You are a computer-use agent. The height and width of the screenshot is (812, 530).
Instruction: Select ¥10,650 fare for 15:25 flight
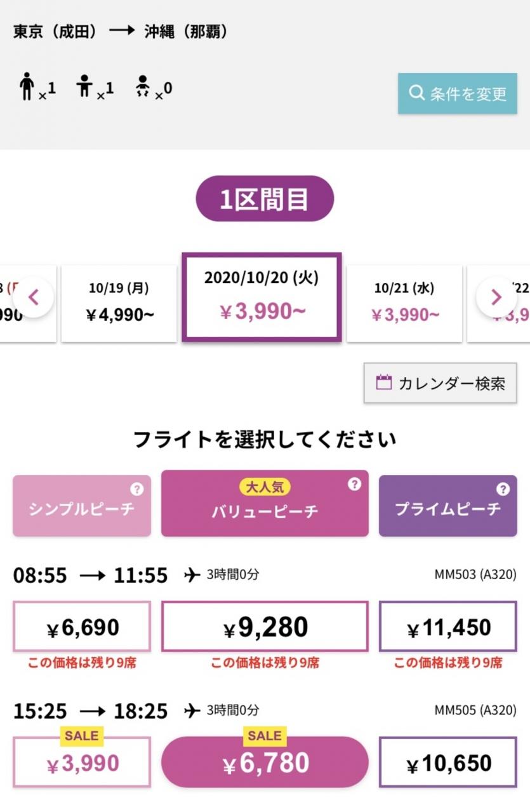(x=447, y=763)
